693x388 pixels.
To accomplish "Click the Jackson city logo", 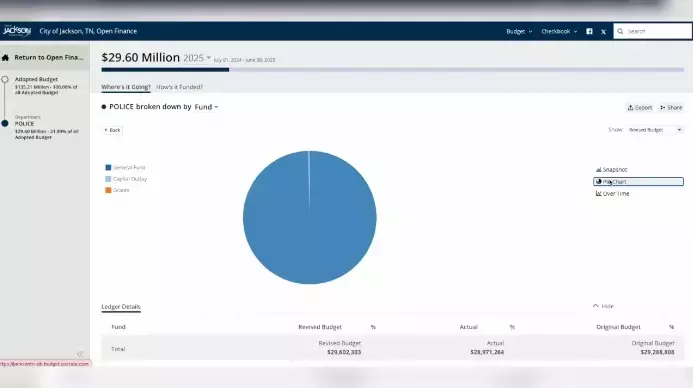I will pos(17,31).
